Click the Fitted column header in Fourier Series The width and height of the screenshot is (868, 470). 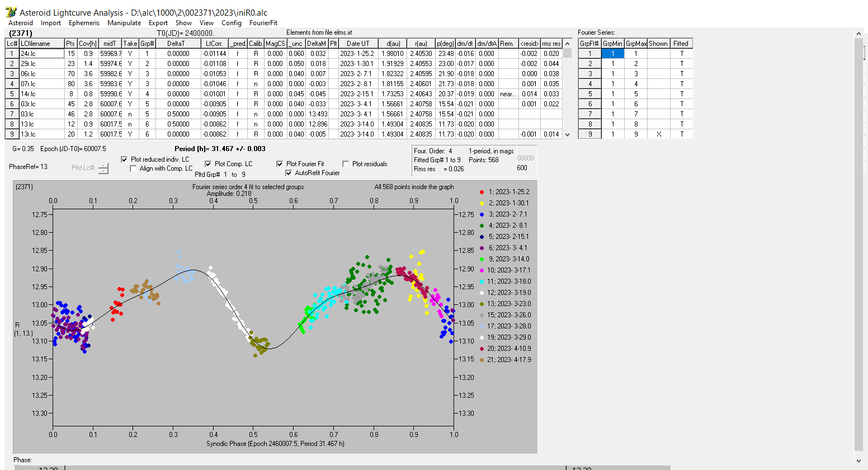(681, 44)
